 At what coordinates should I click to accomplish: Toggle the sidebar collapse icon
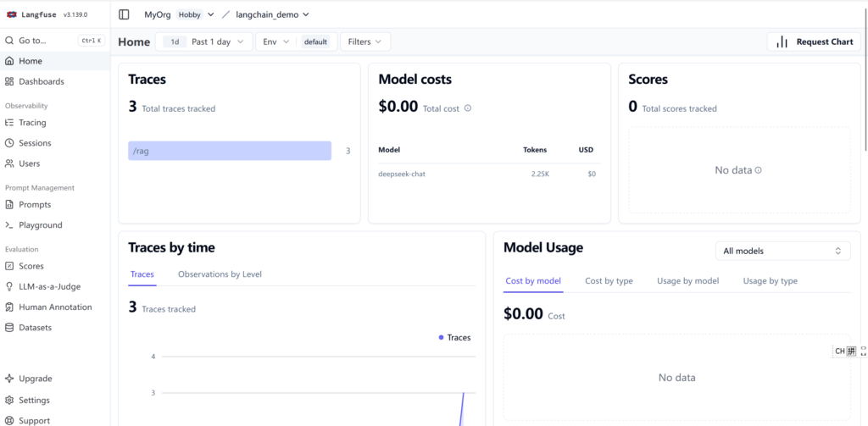[x=125, y=14]
